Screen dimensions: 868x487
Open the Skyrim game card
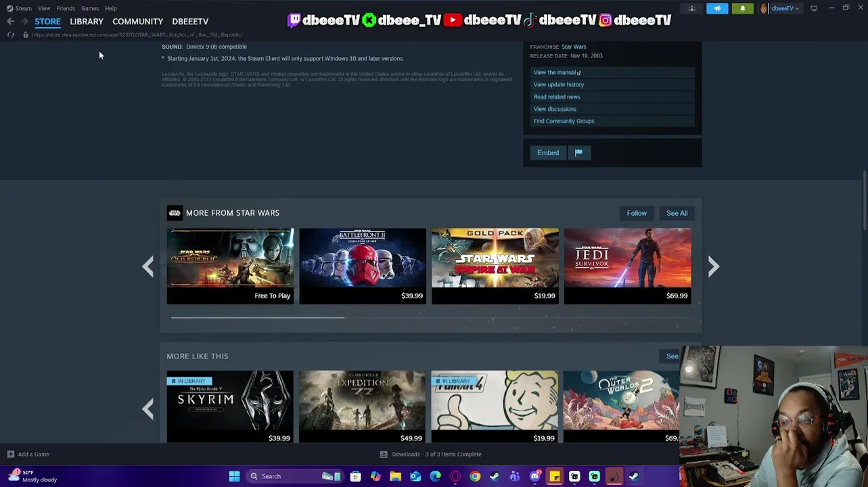point(230,407)
